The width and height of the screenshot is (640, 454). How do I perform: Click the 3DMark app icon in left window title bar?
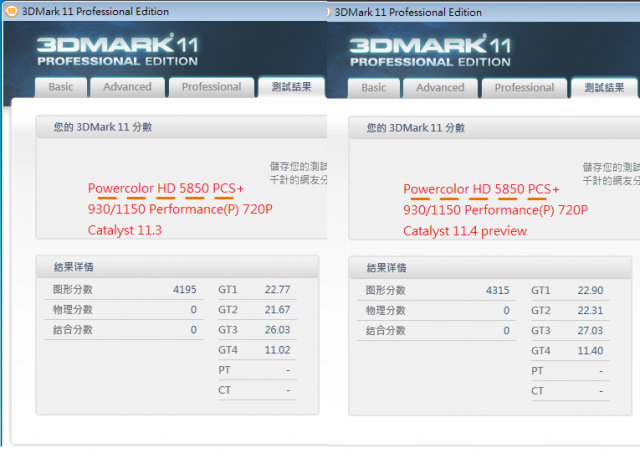pos(11,11)
